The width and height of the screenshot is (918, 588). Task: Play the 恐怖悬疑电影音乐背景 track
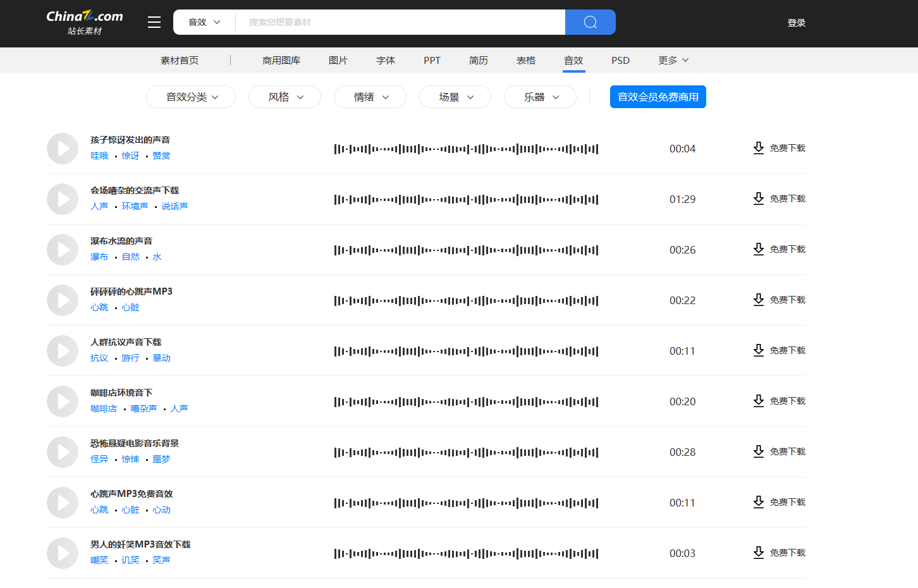click(62, 452)
